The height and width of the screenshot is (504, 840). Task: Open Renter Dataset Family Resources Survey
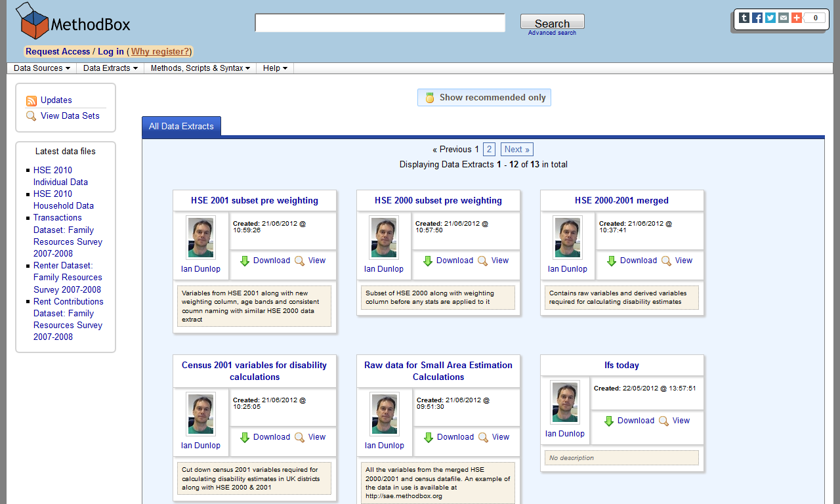click(68, 278)
